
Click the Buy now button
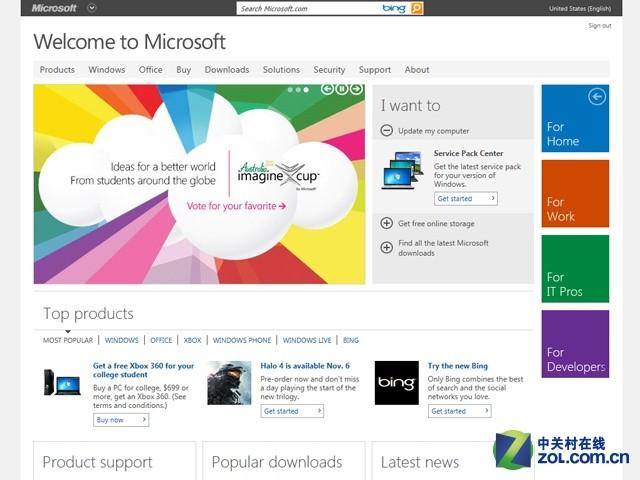coord(121,420)
